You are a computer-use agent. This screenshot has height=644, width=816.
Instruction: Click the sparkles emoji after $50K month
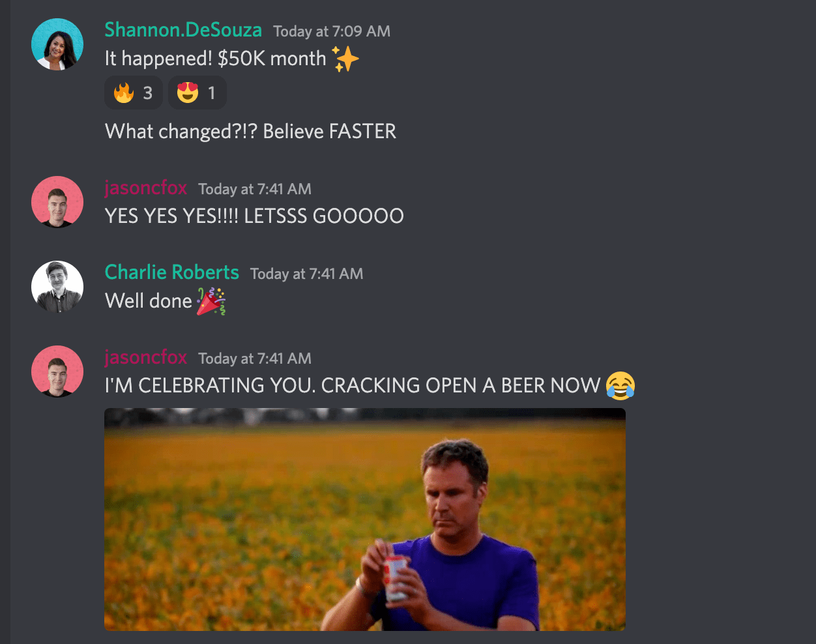(345, 59)
